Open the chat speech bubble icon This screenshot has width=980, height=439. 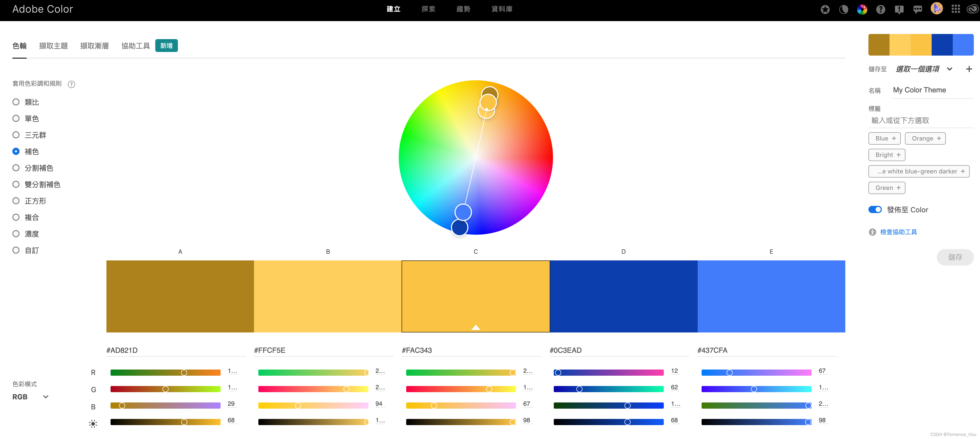(x=917, y=10)
